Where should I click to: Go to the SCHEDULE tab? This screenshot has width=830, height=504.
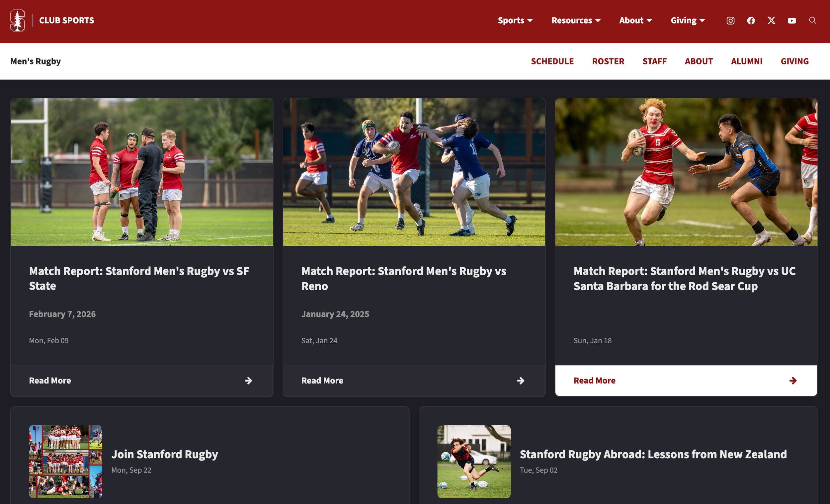point(552,61)
